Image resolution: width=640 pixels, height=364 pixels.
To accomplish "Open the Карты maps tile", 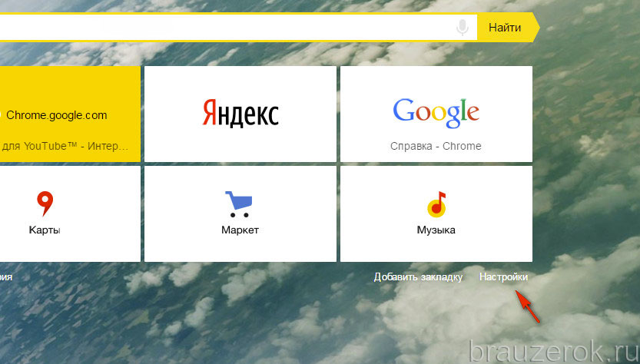I will click(x=70, y=213).
